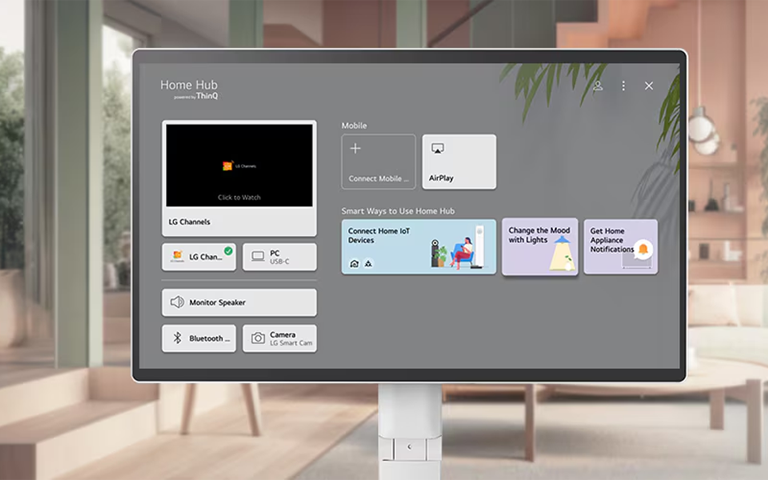Click the home icon on IoT card

pos(354,264)
